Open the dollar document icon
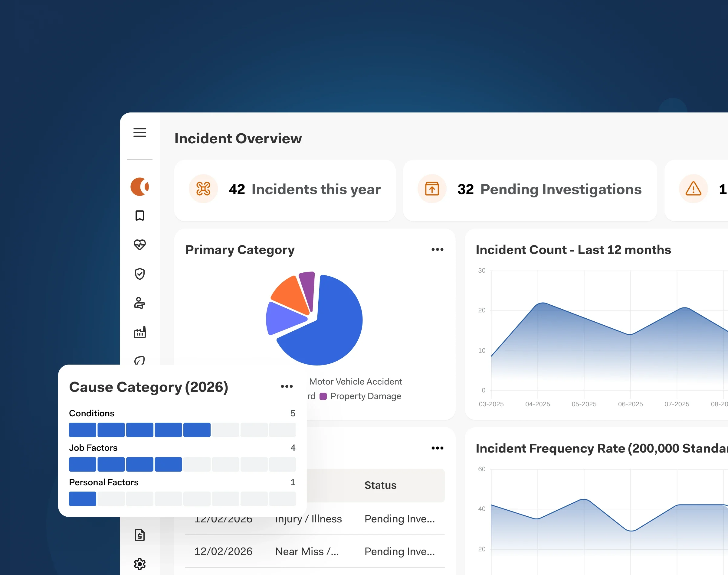This screenshot has width=728, height=575. click(x=139, y=535)
